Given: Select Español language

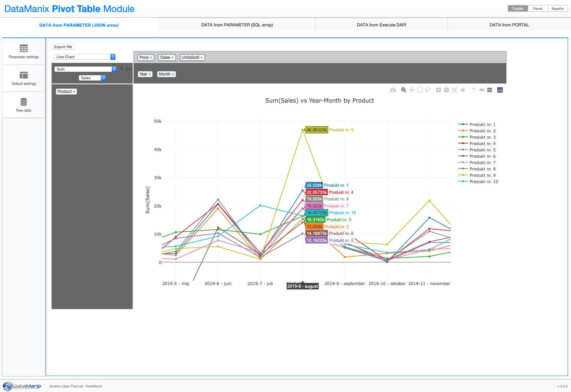Looking at the screenshot, I should click(558, 8).
